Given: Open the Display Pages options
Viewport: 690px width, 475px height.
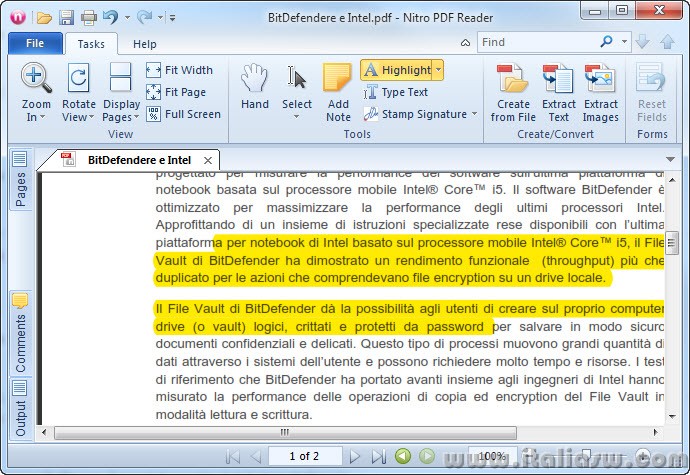Looking at the screenshot, I should (121, 92).
